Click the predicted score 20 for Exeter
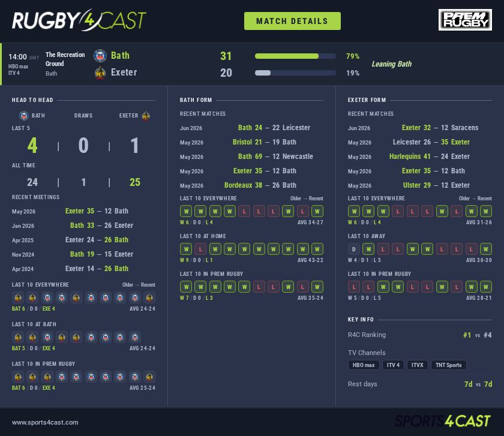Viewport: 504px width, 436px height. pyautogui.click(x=226, y=73)
